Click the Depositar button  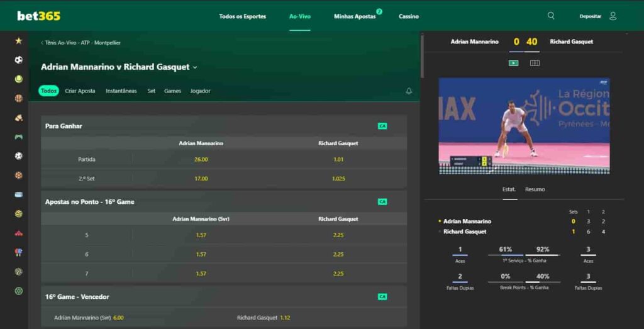(x=590, y=16)
